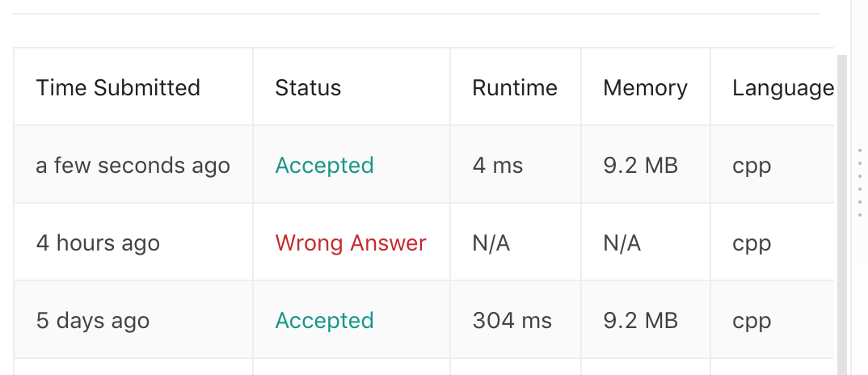Click the Runtime column header
This screenshot has width=868, height=375.
[515, 88]
